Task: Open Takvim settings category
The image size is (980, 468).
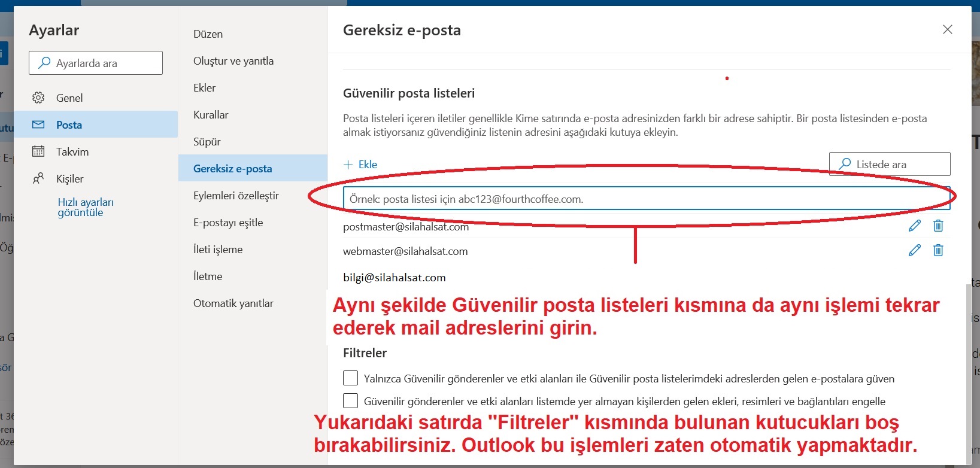Action: (72, 152)
